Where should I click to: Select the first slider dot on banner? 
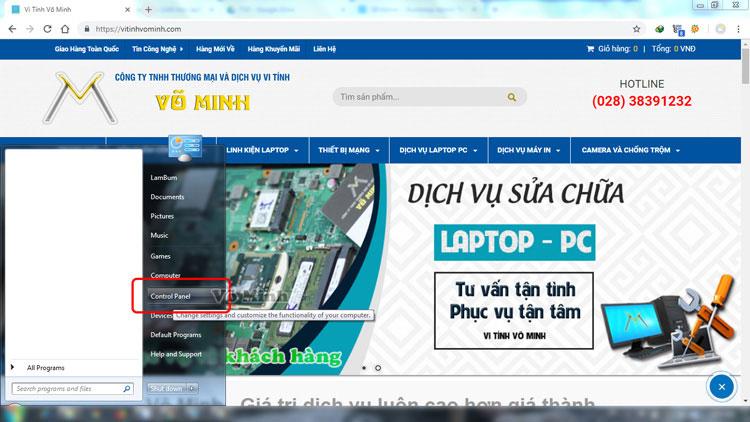364,368
